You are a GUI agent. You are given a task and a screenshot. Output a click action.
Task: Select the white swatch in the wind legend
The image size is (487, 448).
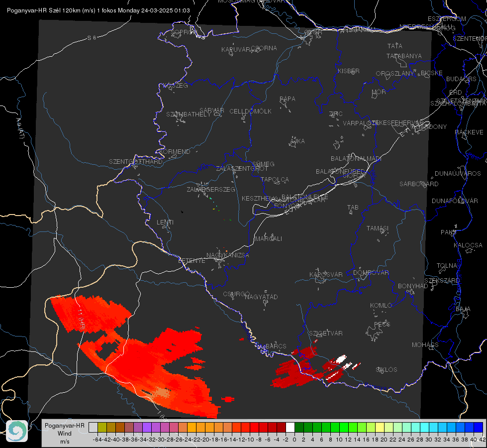coord(290,427)
